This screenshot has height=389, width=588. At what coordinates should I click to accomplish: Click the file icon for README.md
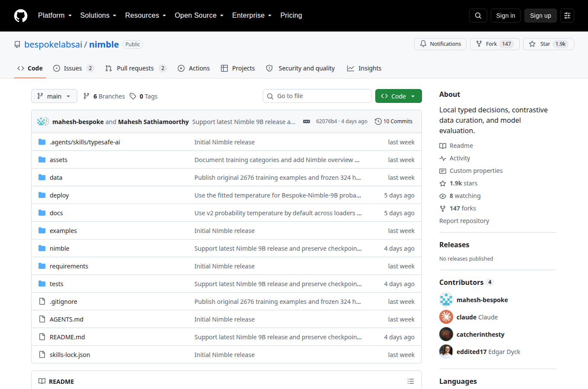(x=42, y=337)
